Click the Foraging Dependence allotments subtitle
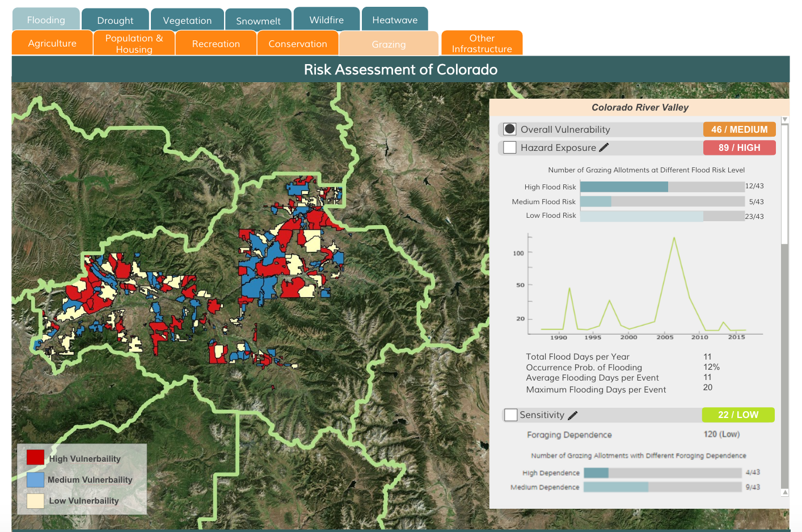 point(639,455)
